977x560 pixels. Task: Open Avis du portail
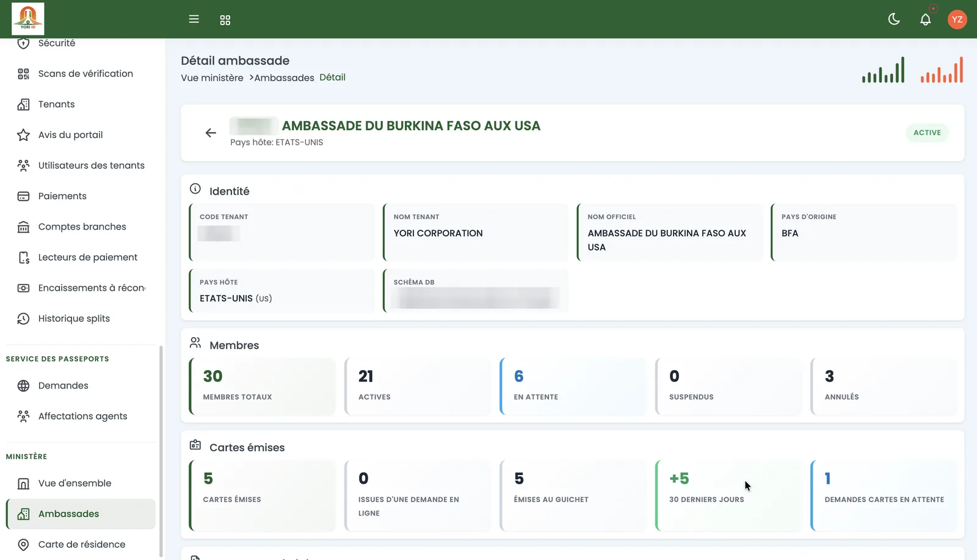click(81, 135)
